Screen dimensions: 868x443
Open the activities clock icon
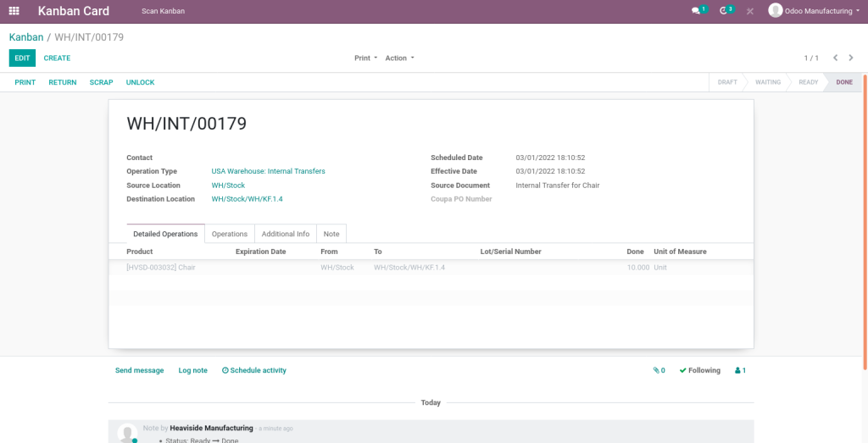coord(725,11)
